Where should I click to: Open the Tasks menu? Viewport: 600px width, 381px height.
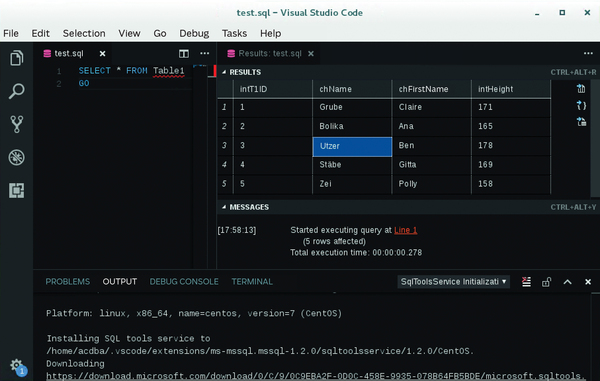tap(235, 34)
